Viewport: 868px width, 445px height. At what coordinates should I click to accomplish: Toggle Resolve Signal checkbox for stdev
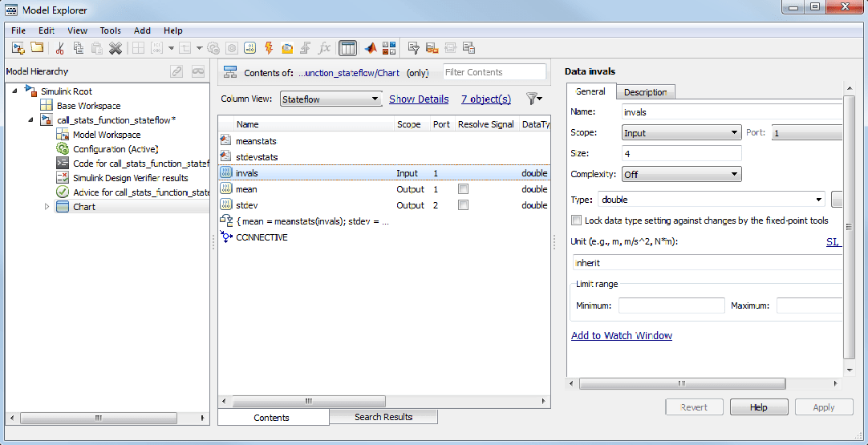pyautogui.click(x=464, y=205)
